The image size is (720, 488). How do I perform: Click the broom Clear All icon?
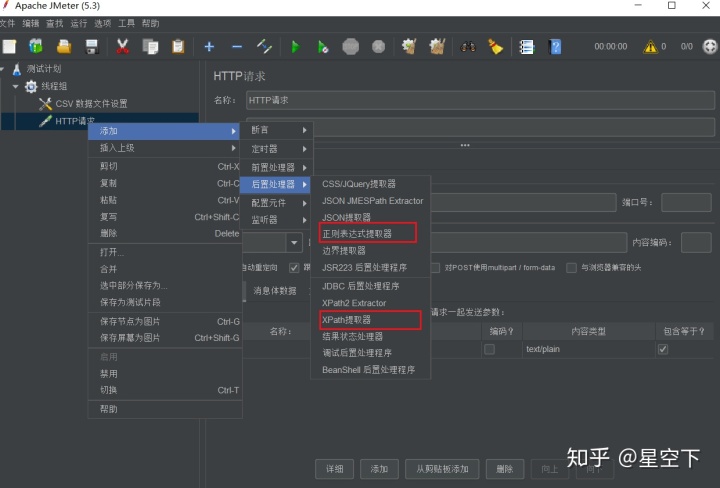pyautogui.click(x=495, y=46)
